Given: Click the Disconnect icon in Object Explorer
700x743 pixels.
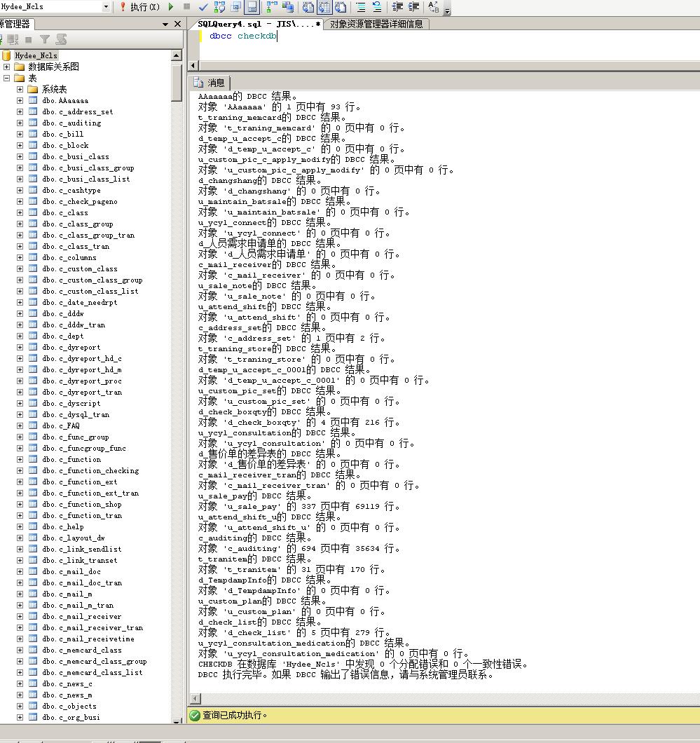Looking at the screenshot, I should [13, 39].
